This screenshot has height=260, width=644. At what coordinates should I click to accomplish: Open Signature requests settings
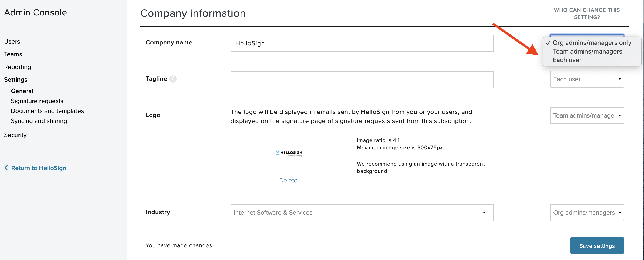pos(37,101)
